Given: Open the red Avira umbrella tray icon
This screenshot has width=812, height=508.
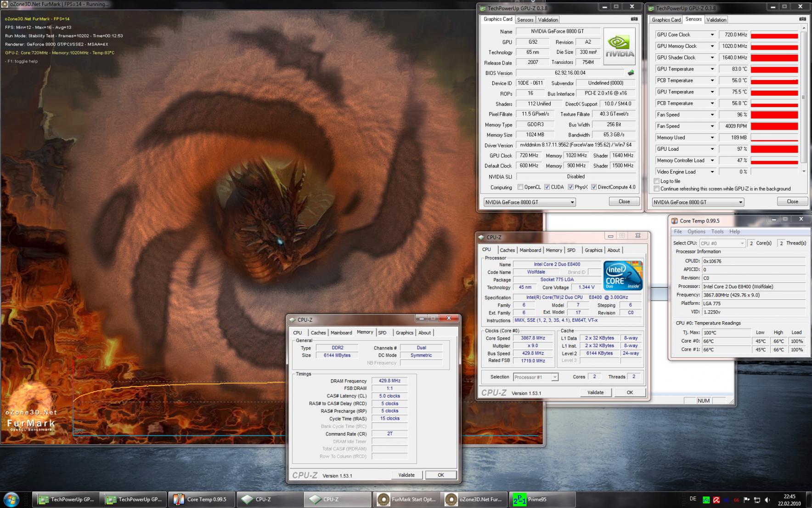Looking at the screenshot, I should point(716,500).
